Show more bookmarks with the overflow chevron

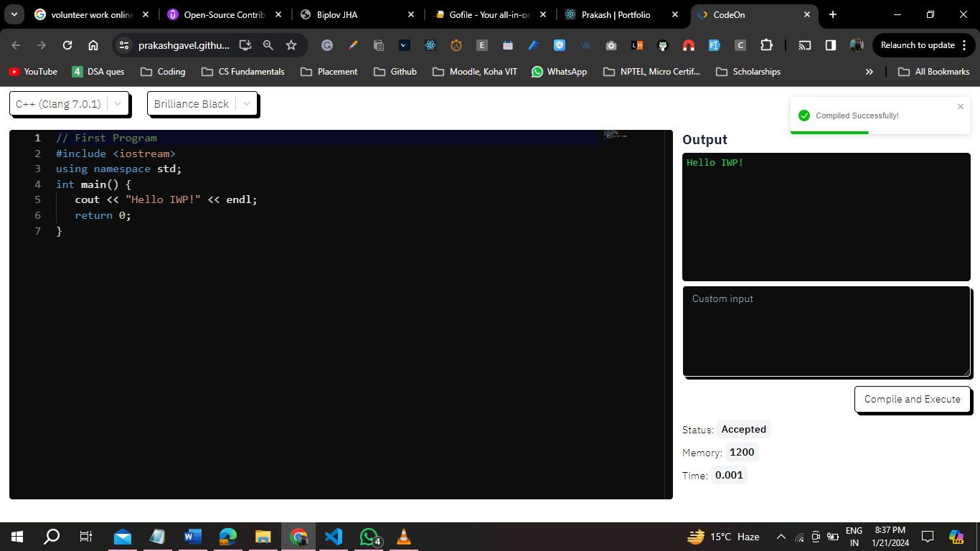point(870,72)
